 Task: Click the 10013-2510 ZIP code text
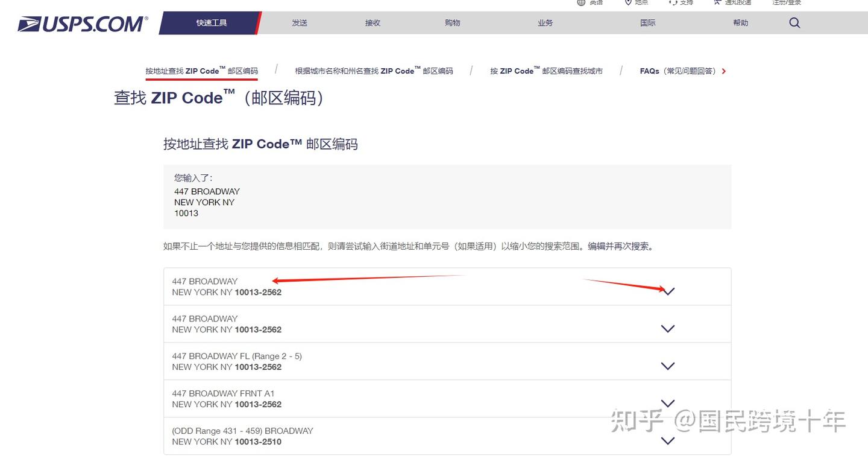(258, 442)
